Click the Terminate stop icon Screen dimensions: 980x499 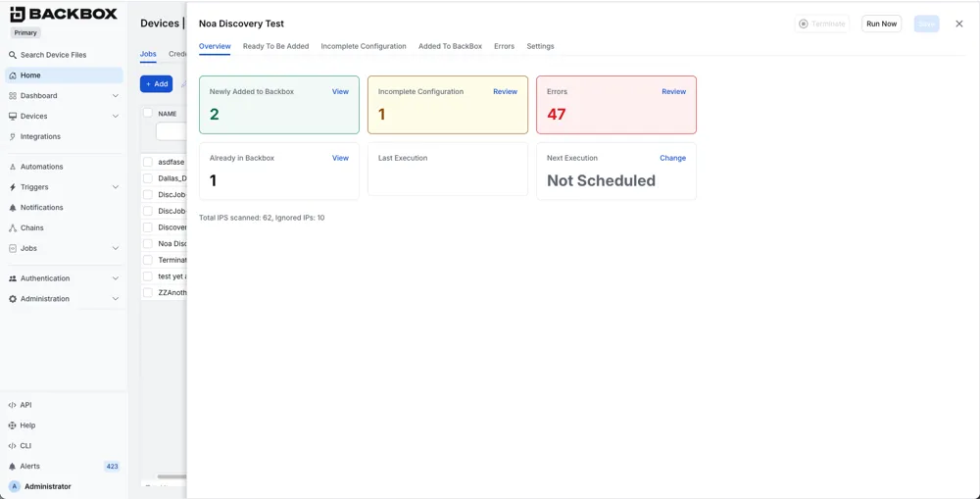click(804, 24)
